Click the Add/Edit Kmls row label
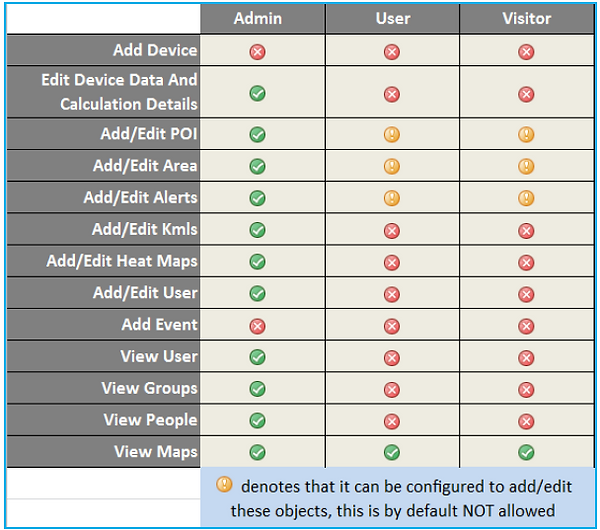This screenshot has height=530, width=600. (x=145, y=229)
